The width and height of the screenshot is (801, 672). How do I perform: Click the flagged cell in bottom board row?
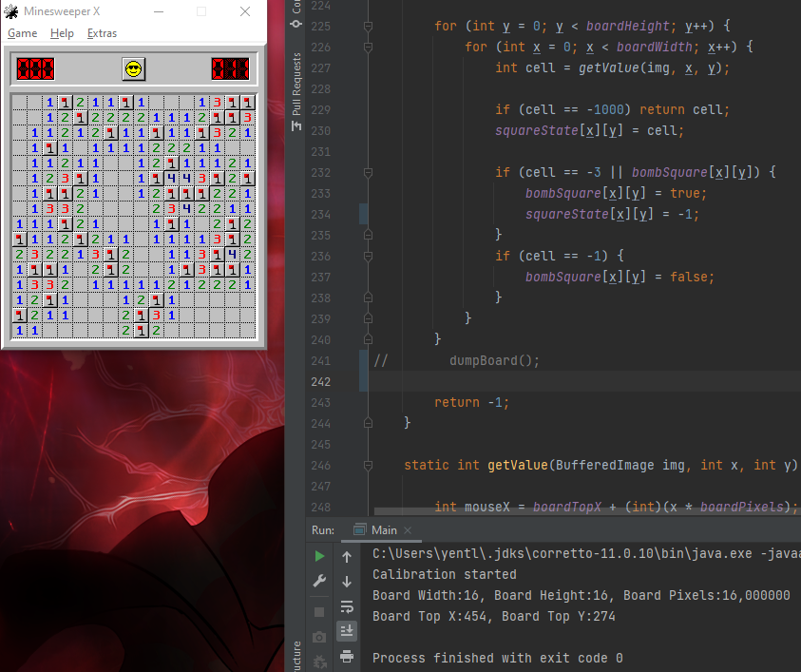(141, 331)
